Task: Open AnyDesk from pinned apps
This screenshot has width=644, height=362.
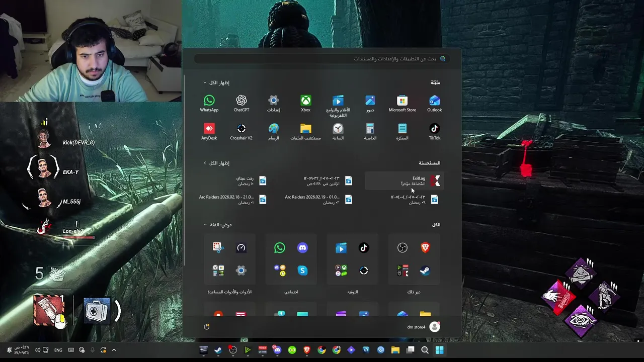Action: pos(209,132)
